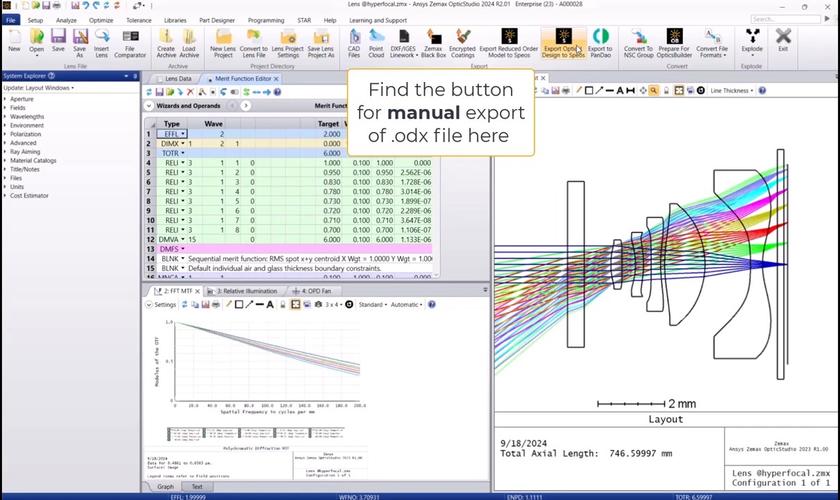Viewport: 840px width, 500px height.
Task: Click Create Archive
Action: click(x=166, y=43)
